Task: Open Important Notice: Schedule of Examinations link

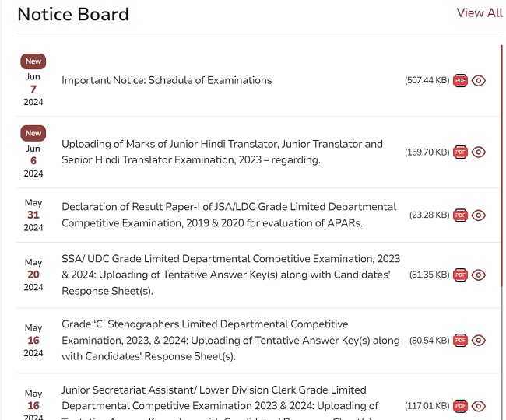Action: 167,80
